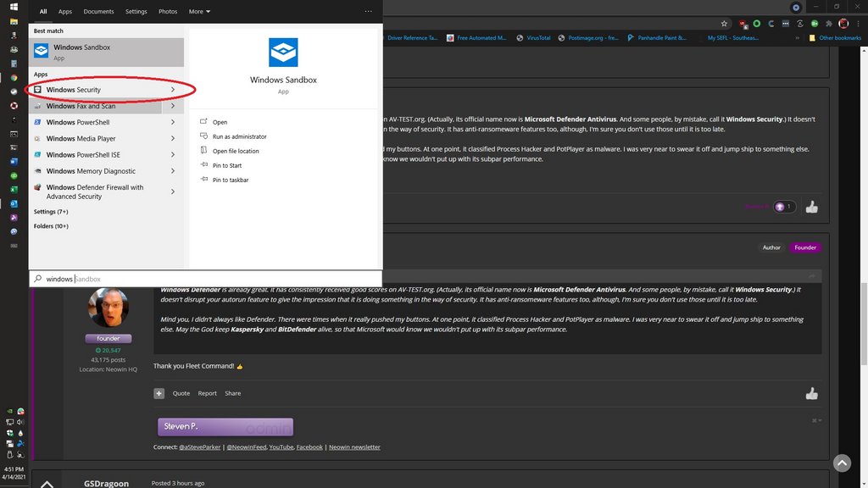This screenshot has height=488, width=868.
Task: Expand the Windows Fax and Scan arrow
Action: tap(173, 106)
